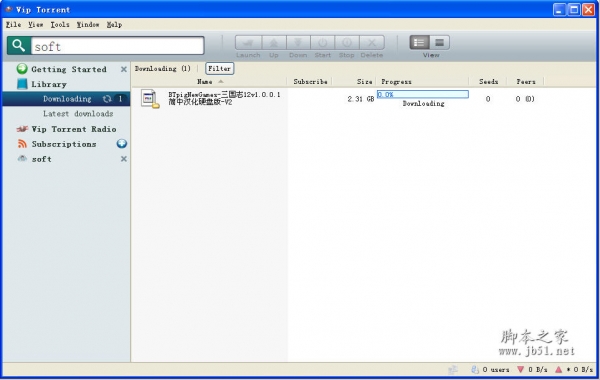Image resolution: width=600 pixels, height=380 pixels.
Task: Open Latest downloads in sidebar
Action: click(78, 114)
